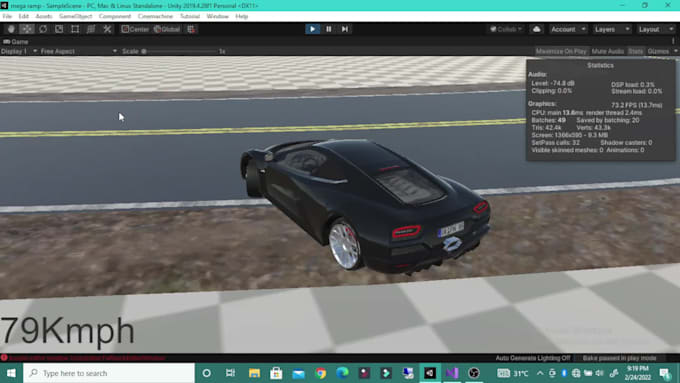Select the Rotate tool
This screenshot has height=383, width=680.
(43, 29)
